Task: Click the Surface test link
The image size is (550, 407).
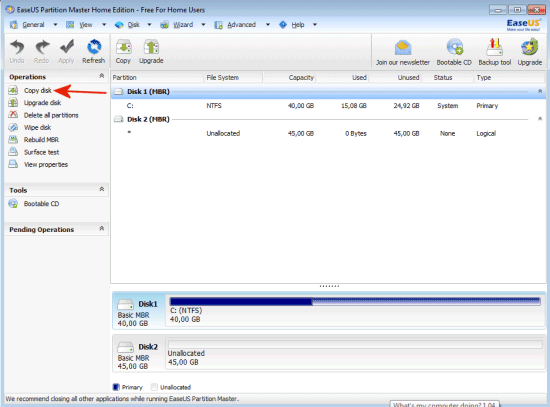Action: pos(41,152)
